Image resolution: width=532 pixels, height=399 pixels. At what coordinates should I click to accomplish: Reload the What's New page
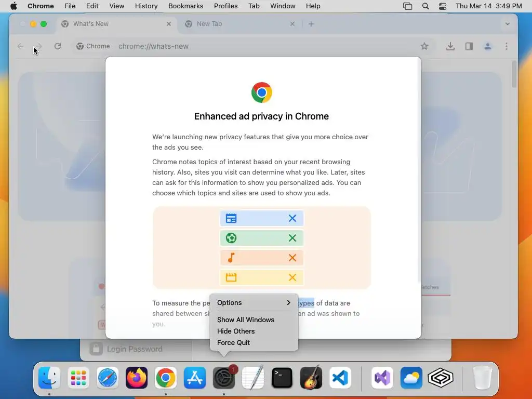[58, 46]
